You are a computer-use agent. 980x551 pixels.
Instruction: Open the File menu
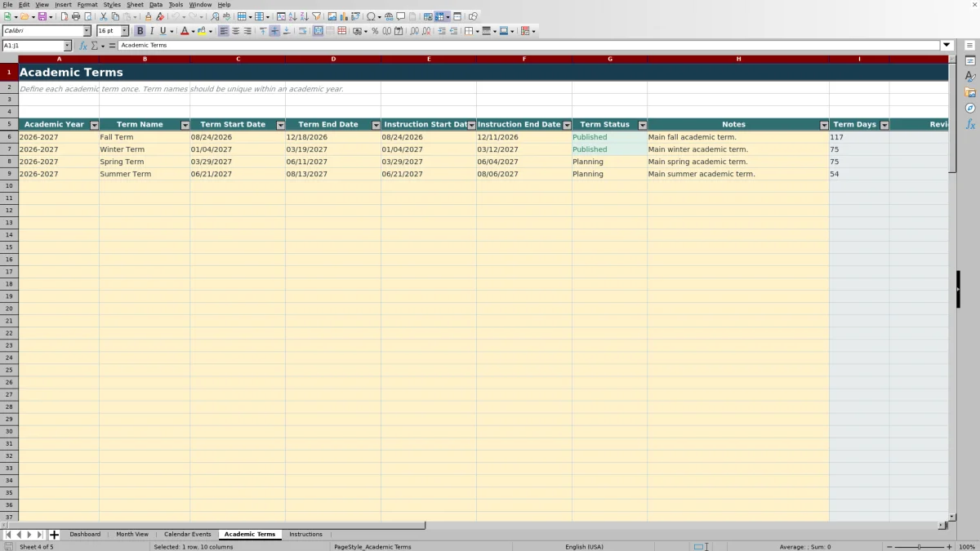click(7, 4)
